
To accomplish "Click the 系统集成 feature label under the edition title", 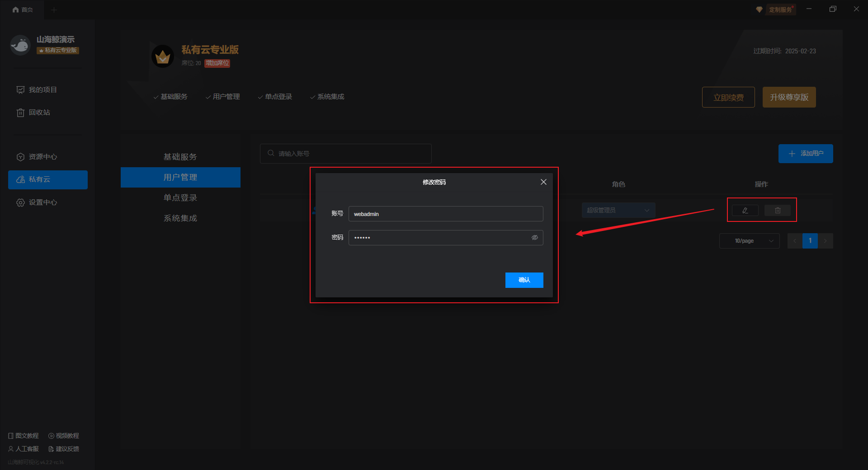I will pyautogui.click(x=327, y=97).
